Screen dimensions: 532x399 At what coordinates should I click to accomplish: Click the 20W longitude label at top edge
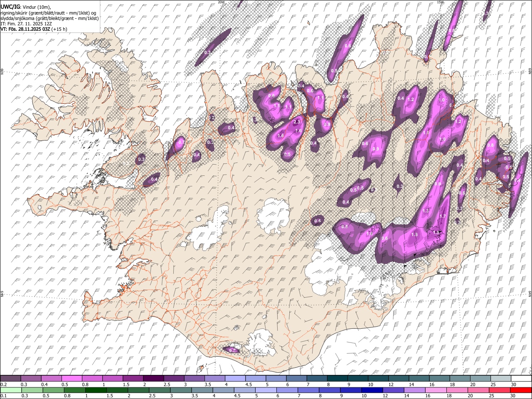221,2
